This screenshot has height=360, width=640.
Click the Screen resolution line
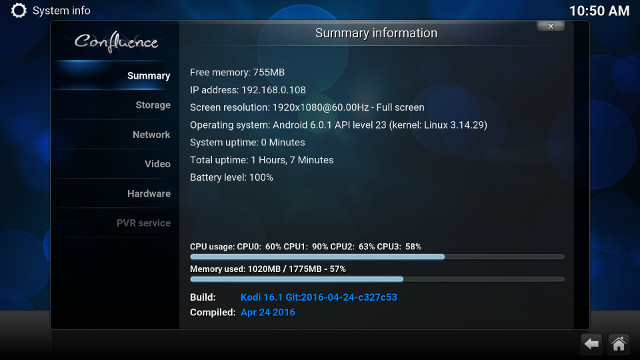point(307,107)
